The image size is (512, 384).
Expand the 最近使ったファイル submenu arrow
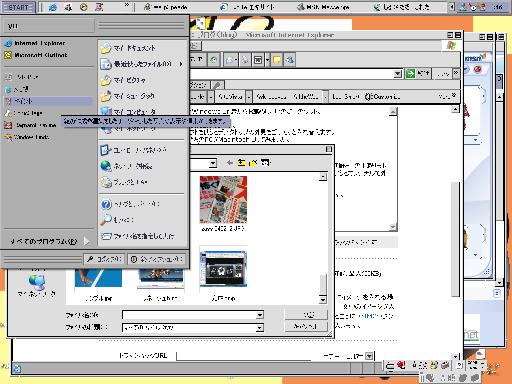[181, 64]
